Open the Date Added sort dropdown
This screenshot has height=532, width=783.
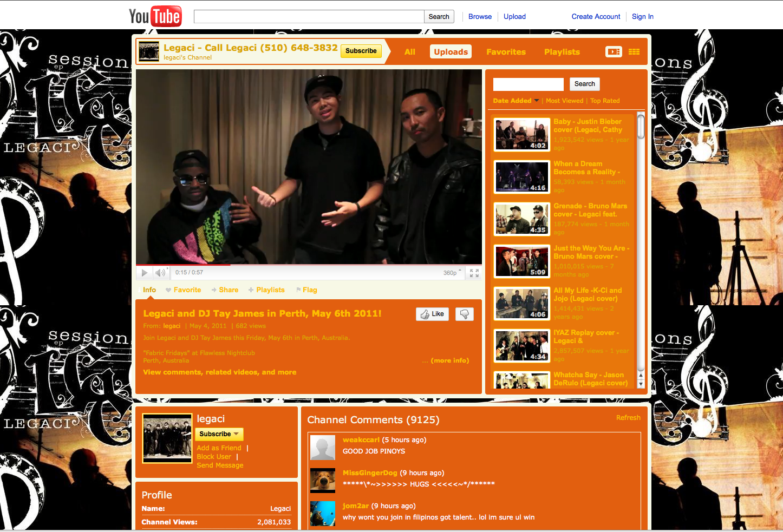516,101
